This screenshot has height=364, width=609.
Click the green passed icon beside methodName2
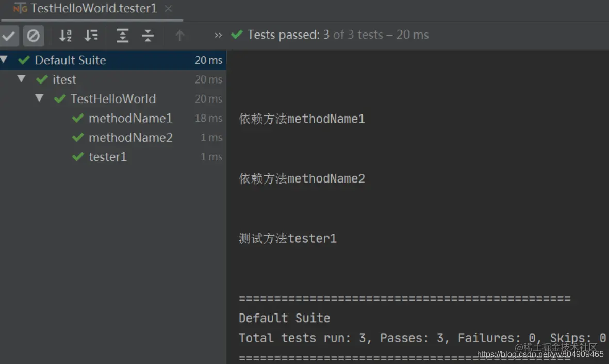[78, 137]
